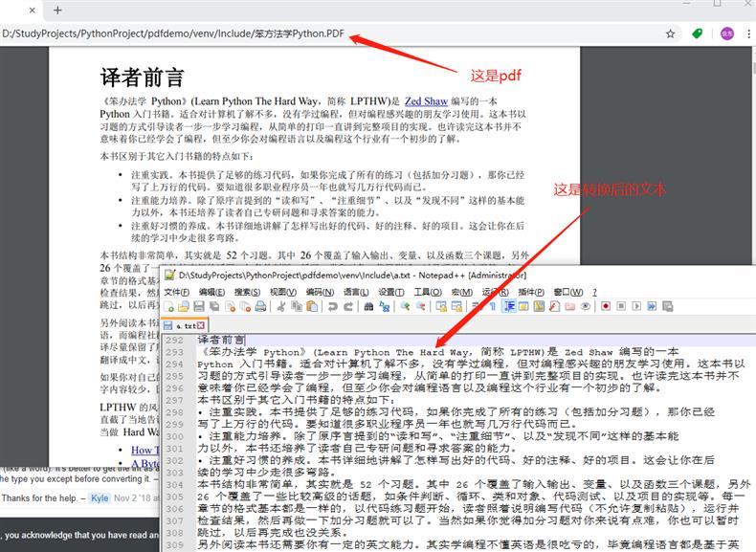Open a new browser tab with plus
Screen dimensions: 756x552
point(57,11)
